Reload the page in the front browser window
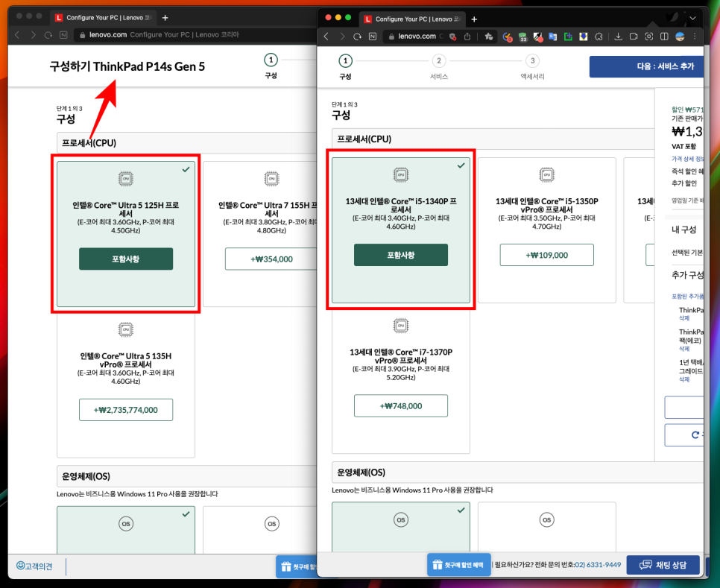Screen dimensions: 720x588 pyautogui.click(x=357, y=37)
